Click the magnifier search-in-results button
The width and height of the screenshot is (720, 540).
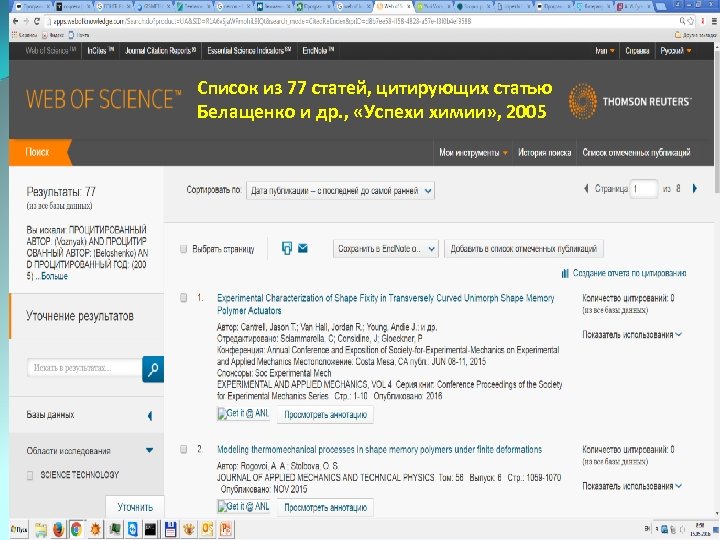pyautogui.click(x=153, y=369)
